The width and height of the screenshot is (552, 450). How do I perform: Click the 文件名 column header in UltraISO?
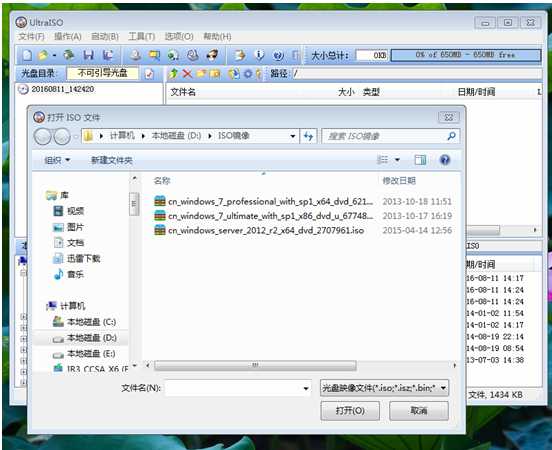(x=183, y=92)
